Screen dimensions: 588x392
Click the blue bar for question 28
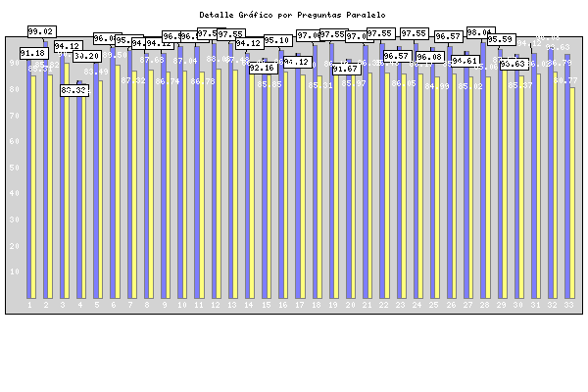[483, 171]
